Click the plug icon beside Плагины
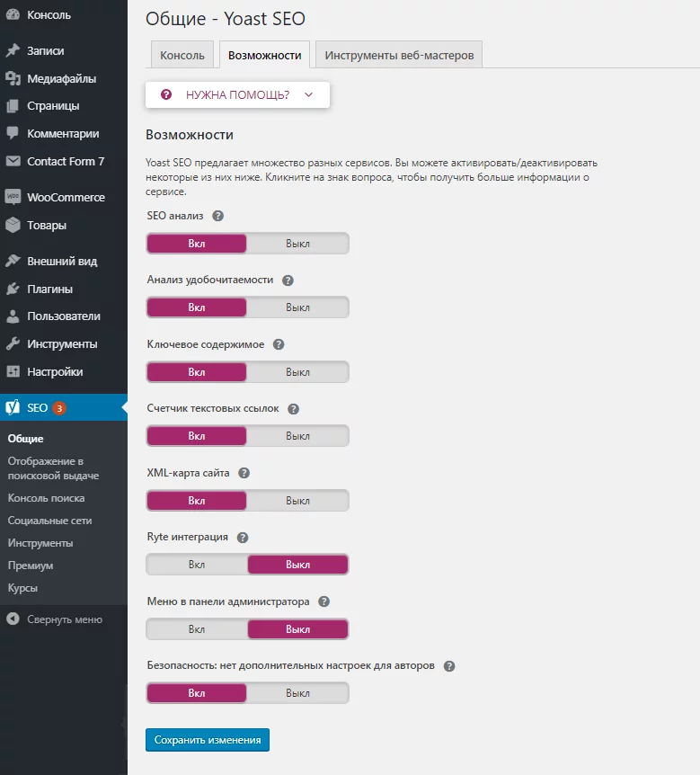 coord(13,289)
